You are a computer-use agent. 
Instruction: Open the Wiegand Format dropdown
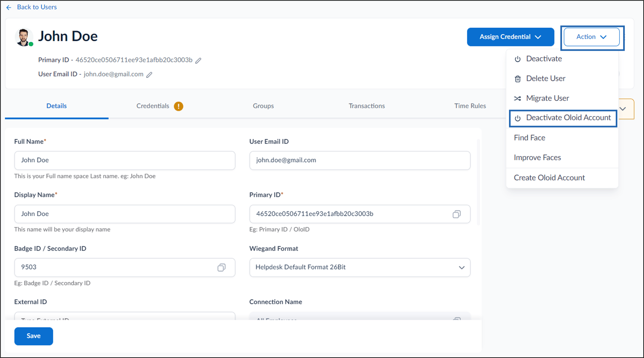click(x=360, y=267)
